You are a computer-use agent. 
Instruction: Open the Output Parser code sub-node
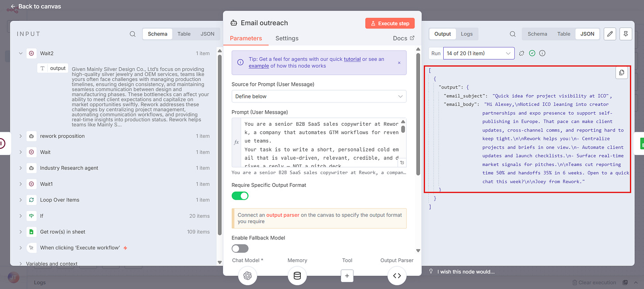[x=397, y=276]
